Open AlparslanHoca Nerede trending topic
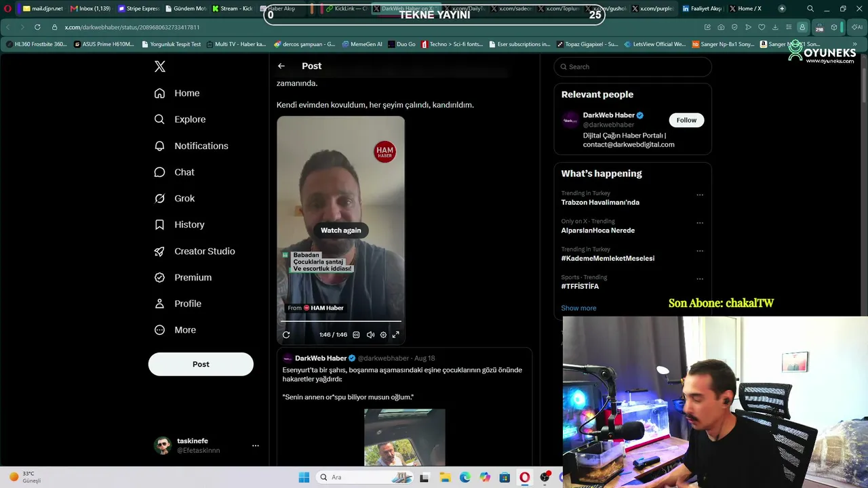This screenshot has width=868, height=488. [x=598, y=230]
